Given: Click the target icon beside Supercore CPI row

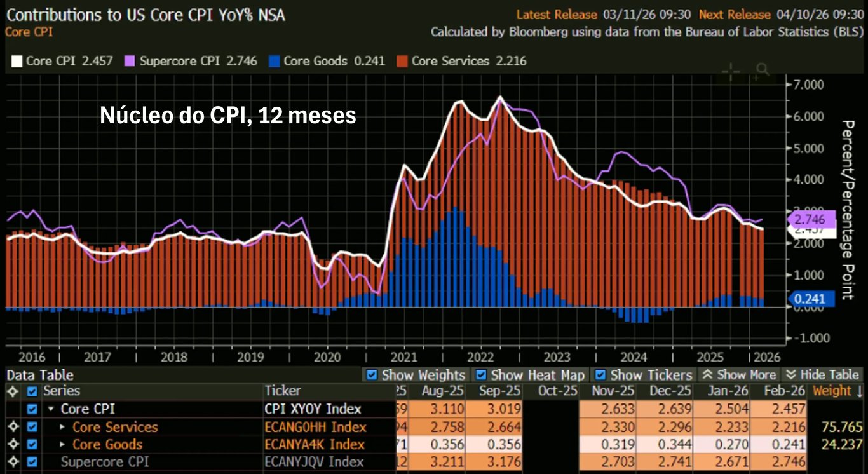Looking at the screenshot, I should pyautogui.click(x=11, y=462).
